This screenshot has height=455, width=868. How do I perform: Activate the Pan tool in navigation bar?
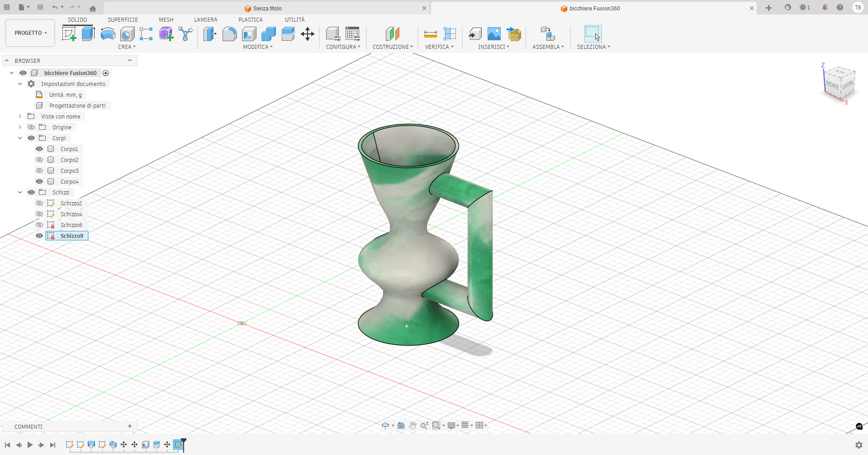(x=412, y=425)
